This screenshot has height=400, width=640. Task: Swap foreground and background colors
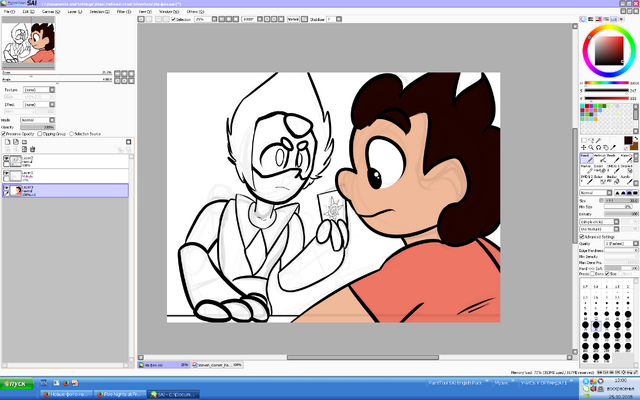pyautogui.click(x=636, y=139)
